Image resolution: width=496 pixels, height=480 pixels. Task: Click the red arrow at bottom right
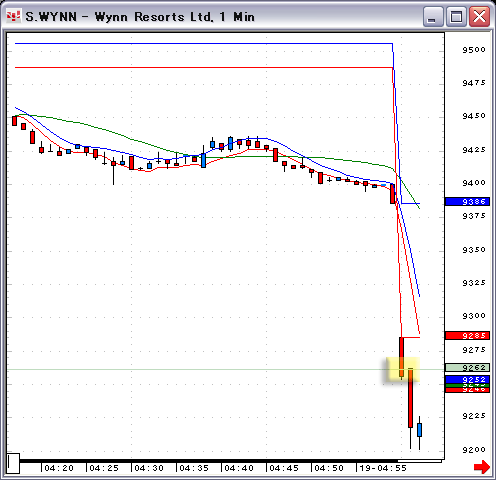click(x=482, y=467)
